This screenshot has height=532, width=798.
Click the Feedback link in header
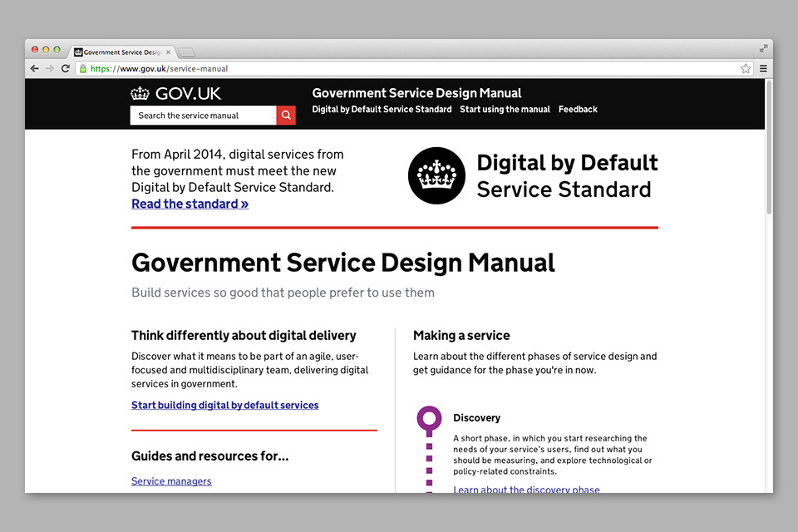[x=578, y=110]
